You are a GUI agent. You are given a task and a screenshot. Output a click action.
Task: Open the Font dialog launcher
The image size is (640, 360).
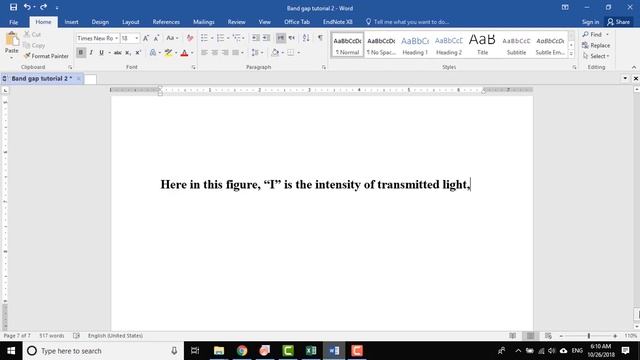pyautogui.click(x=193, y=67)
